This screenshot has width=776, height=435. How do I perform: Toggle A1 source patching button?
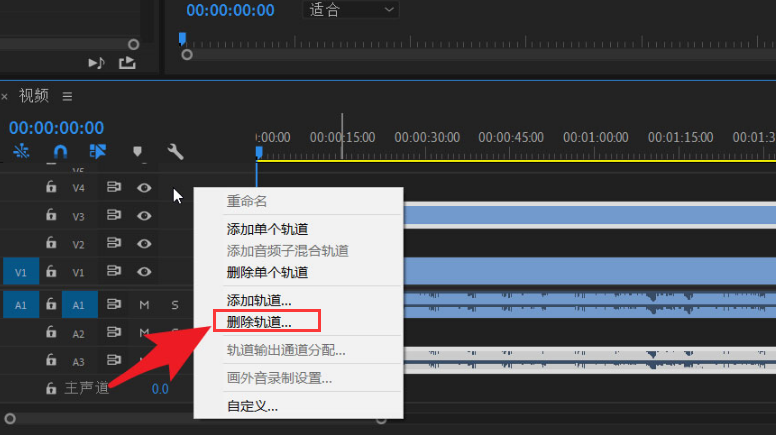click(x=21, y=304)
